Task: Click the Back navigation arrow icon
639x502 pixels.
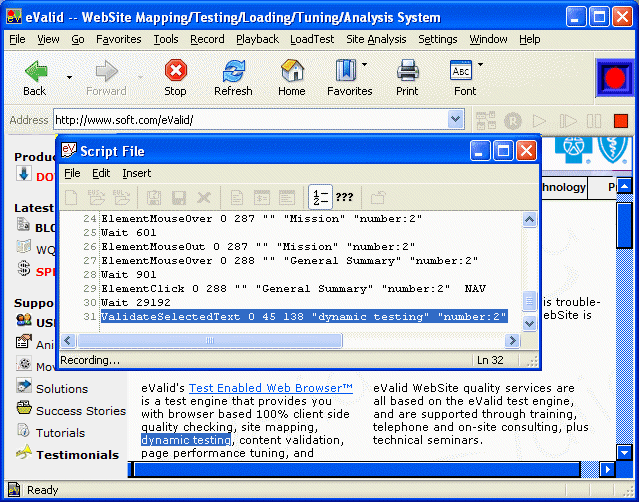Action: tap(36, 71)
